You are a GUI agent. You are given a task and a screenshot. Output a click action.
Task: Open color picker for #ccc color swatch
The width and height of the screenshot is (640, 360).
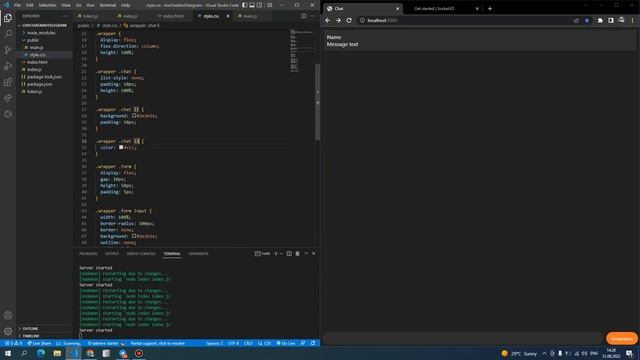click(121, 147)
